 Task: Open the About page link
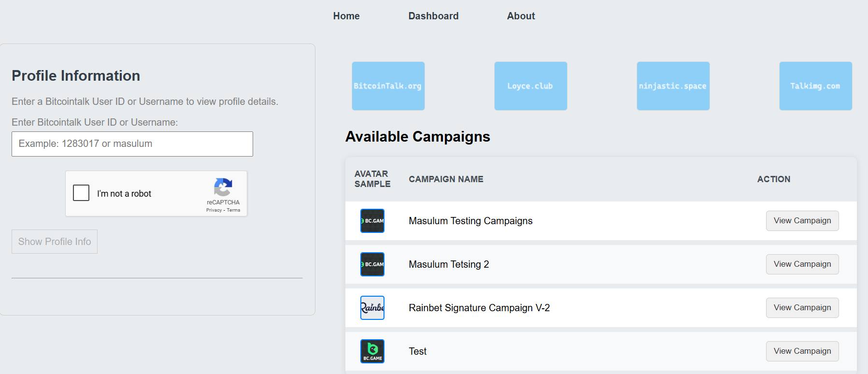(521, 16)
